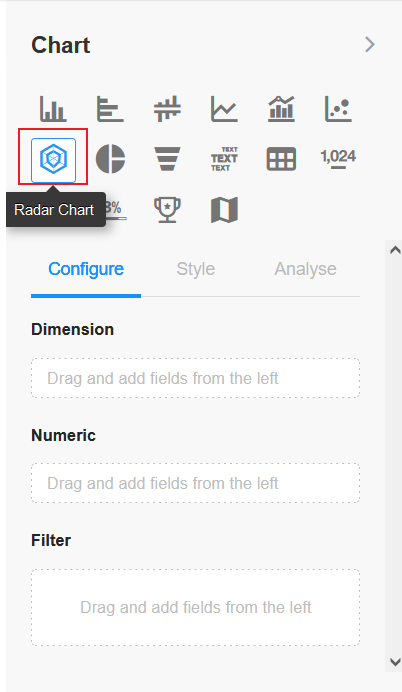
Task: Choose the map chart icon
Action: coord(224,210)
